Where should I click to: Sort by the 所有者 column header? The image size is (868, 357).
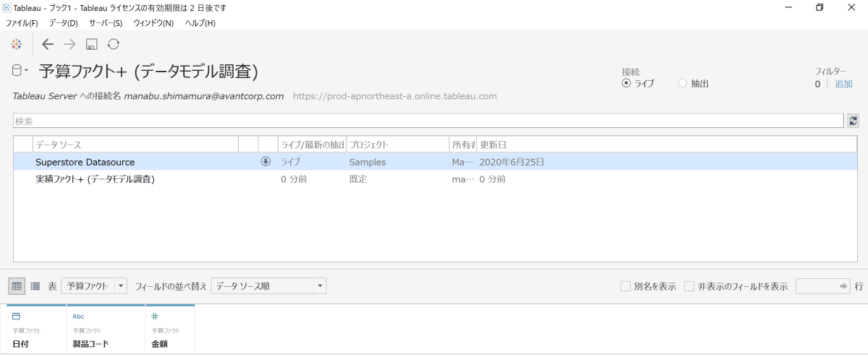(x=462, y=145)
